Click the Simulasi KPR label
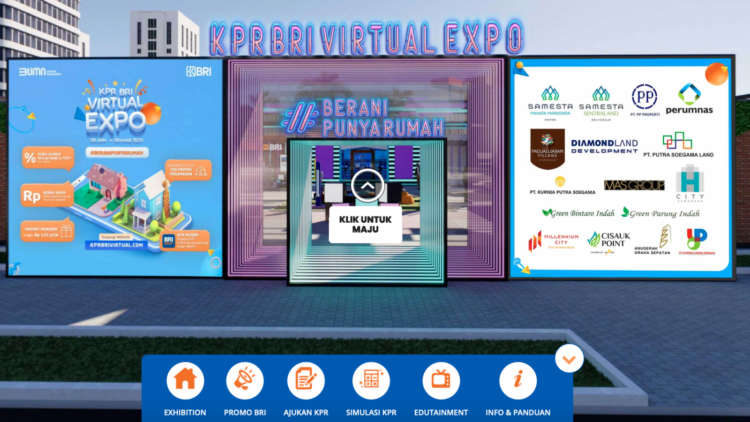This screenshot has height=422, width=750. tap(371, 412)
